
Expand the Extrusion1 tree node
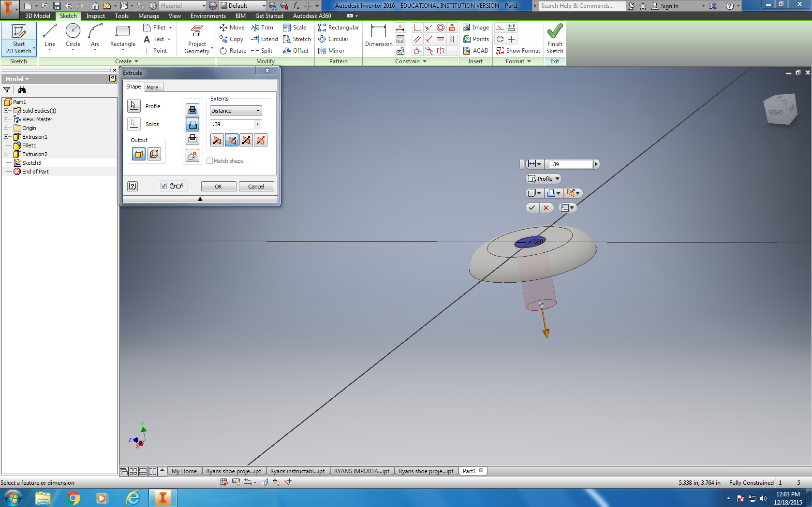(7, 137)
